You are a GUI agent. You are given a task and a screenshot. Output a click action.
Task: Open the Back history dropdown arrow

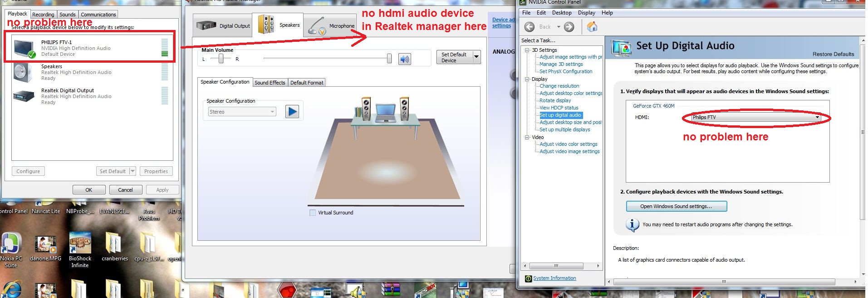point(559,27)
